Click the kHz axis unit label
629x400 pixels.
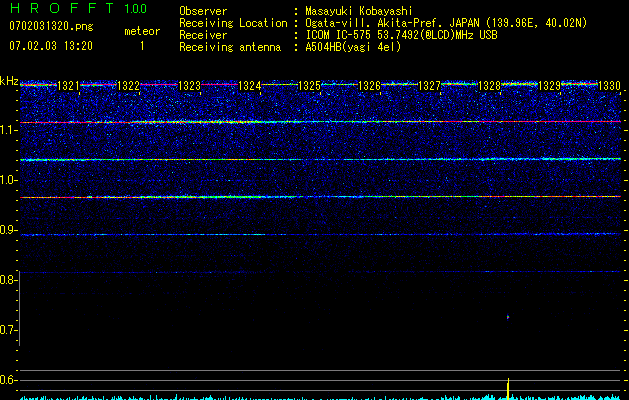[x=9, y=80]
